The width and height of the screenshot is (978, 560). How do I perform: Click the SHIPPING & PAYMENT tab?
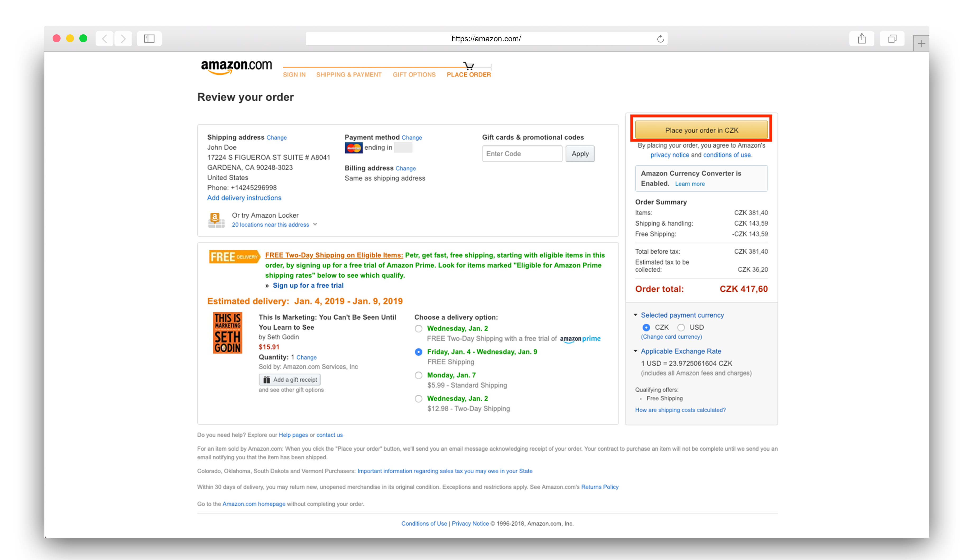[x=349, y=74]
